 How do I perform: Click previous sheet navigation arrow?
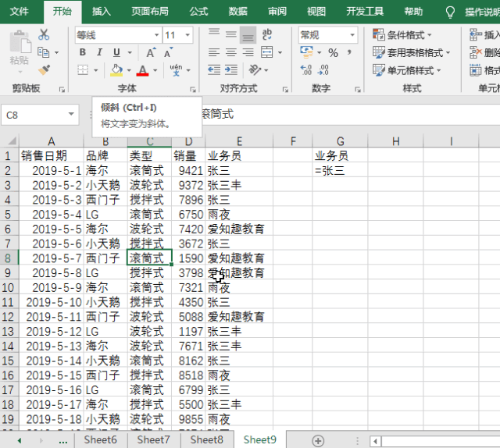[20, 441]
